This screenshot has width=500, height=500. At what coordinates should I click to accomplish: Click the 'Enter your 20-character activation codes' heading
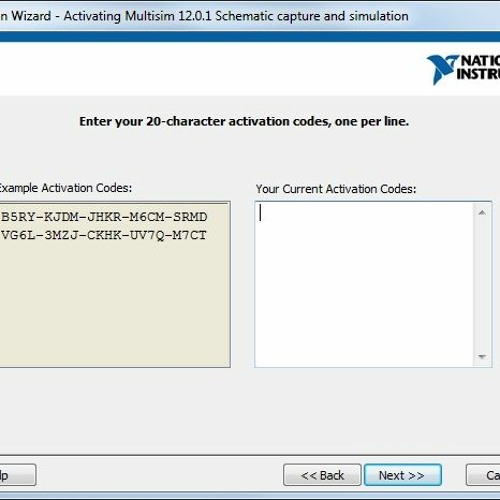[244, 122]
